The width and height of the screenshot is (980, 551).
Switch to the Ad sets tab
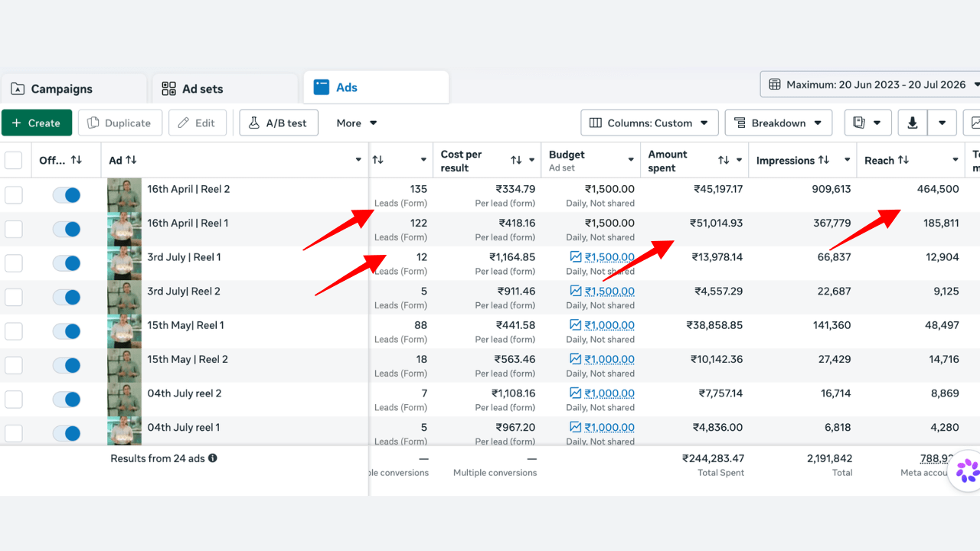[225, 89]
